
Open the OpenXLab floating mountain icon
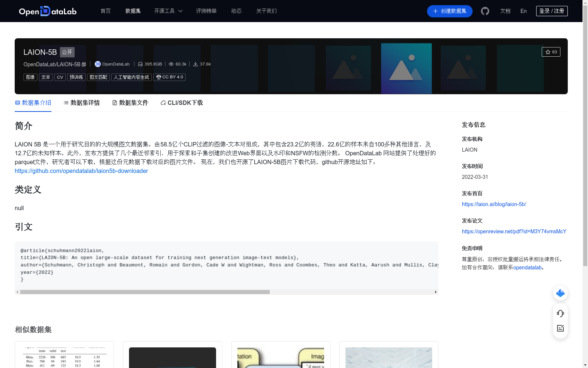560,293
